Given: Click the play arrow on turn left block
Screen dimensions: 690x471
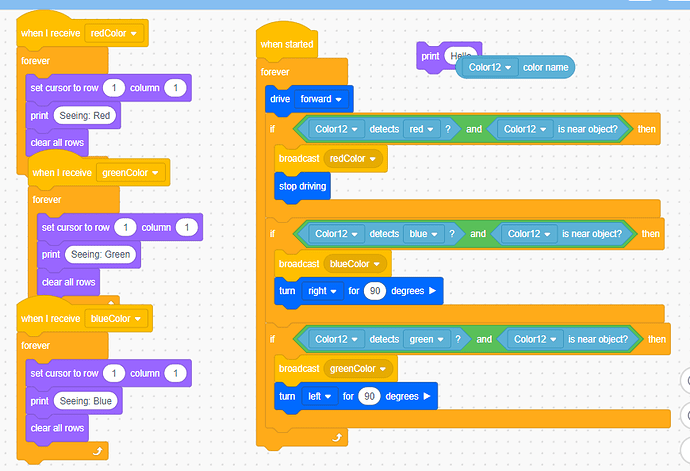Looking at the screenshot, I should point(426,396).
